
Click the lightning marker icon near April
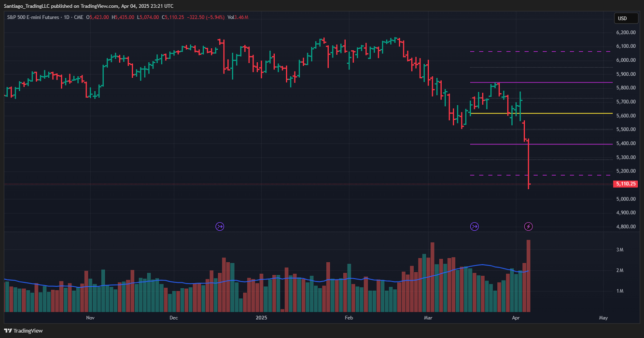529,226
